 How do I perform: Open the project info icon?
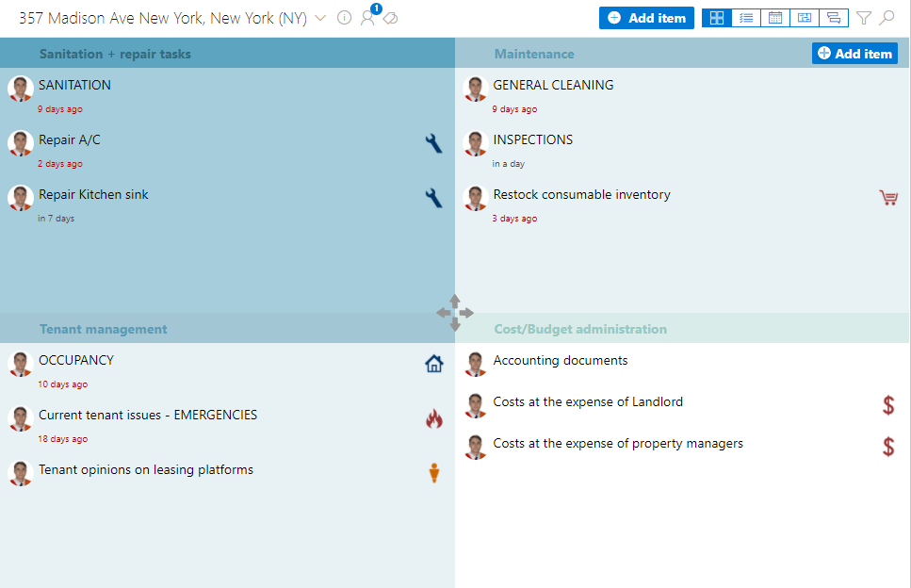point(344,18)
